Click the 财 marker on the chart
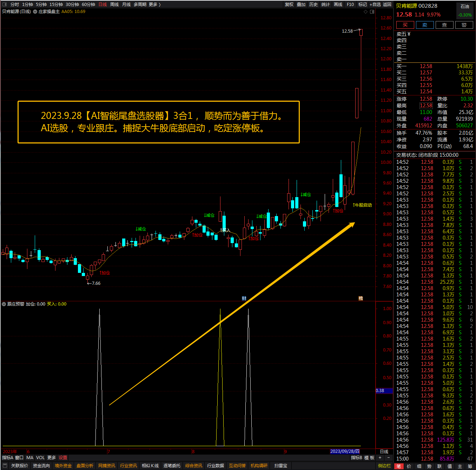 pyautogui.click(x=244, y=298)
